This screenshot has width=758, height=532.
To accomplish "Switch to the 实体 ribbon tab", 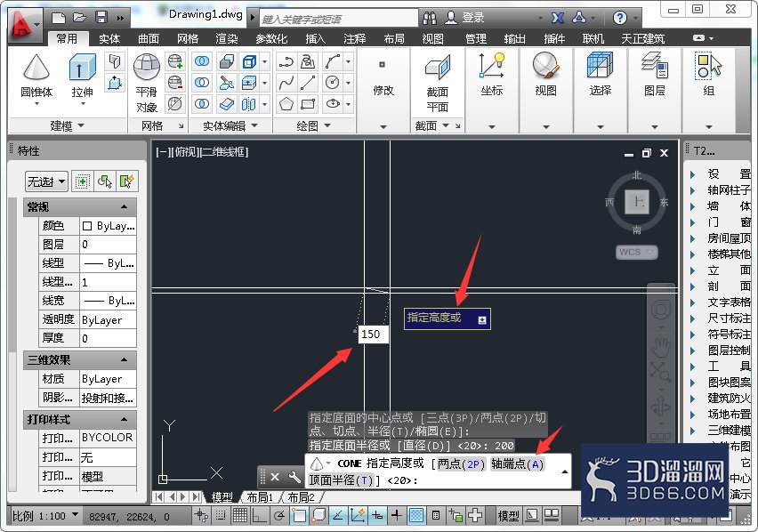I will pos(109,38).
